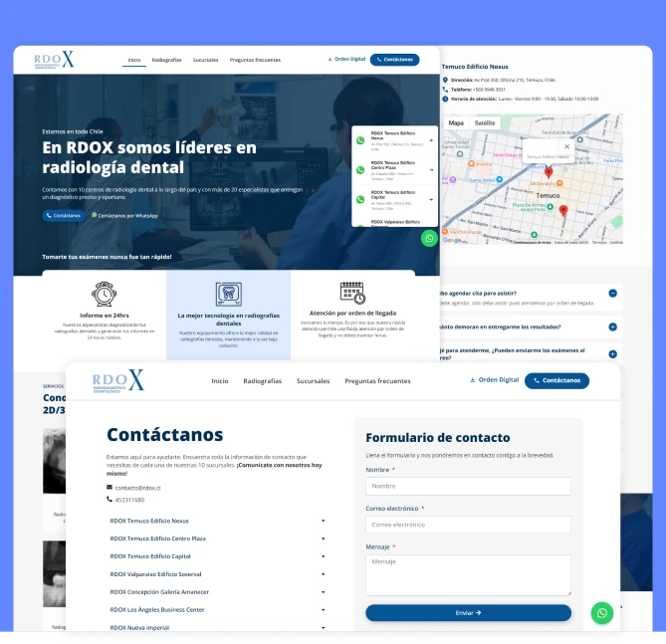Click the WhatsApp icon beside RDOX Temuco Edificio Nexus card

[360, 140]
